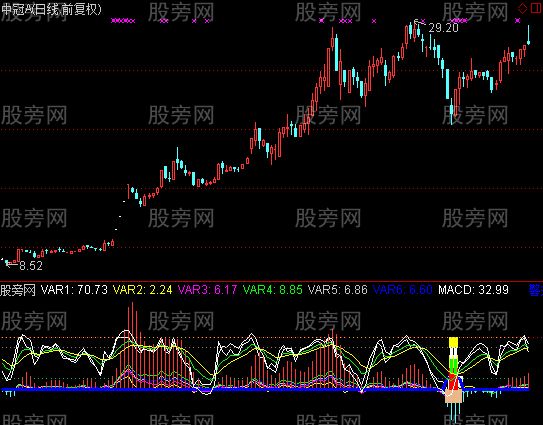This screenshot has height=425, width=543.
Task: Select the VAR1: 70.73 indicator value
Action: [x=74, y=290]
